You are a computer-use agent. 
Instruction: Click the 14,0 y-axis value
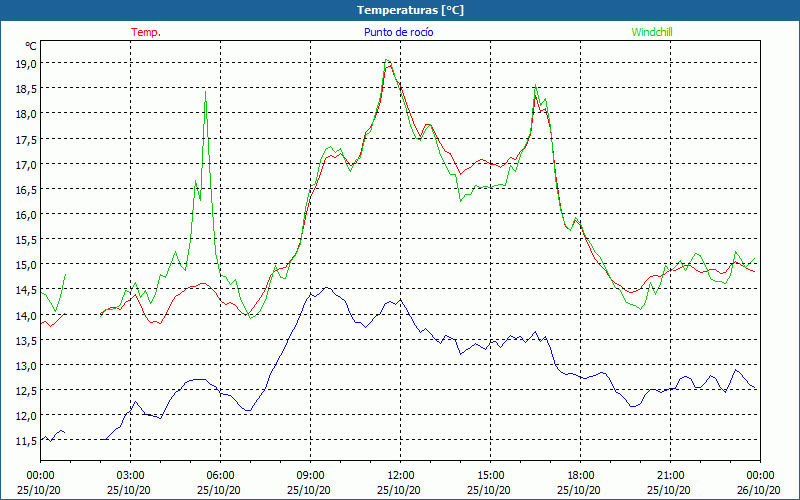tap(26, 315)
